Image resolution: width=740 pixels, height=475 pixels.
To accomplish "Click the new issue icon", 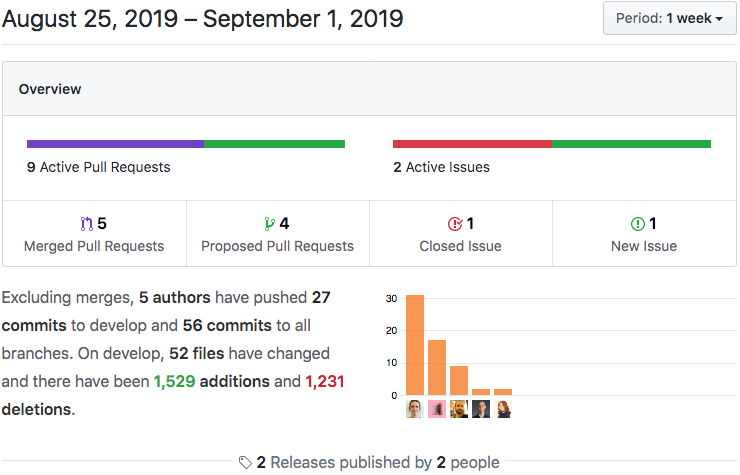I will click(x=638, y=224).
